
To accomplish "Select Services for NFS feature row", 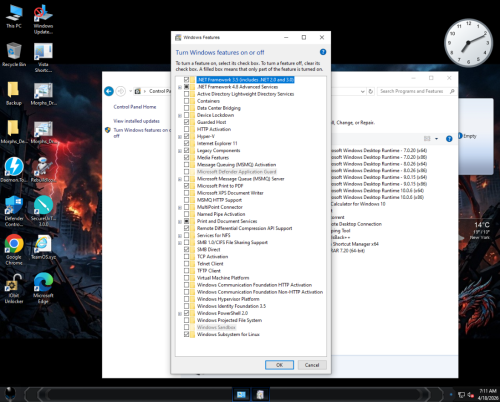I will (213, 235).
